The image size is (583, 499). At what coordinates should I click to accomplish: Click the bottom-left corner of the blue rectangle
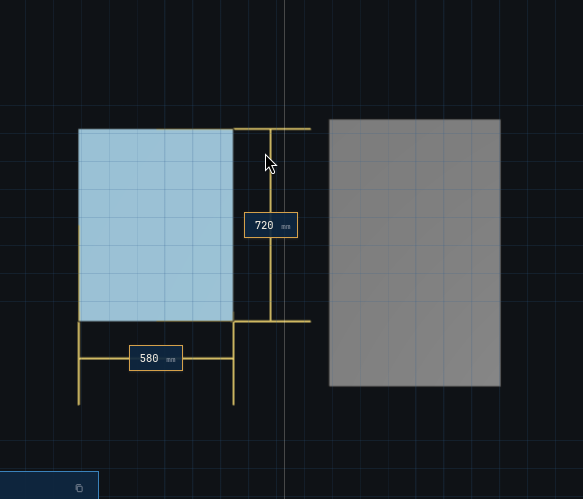79,321
